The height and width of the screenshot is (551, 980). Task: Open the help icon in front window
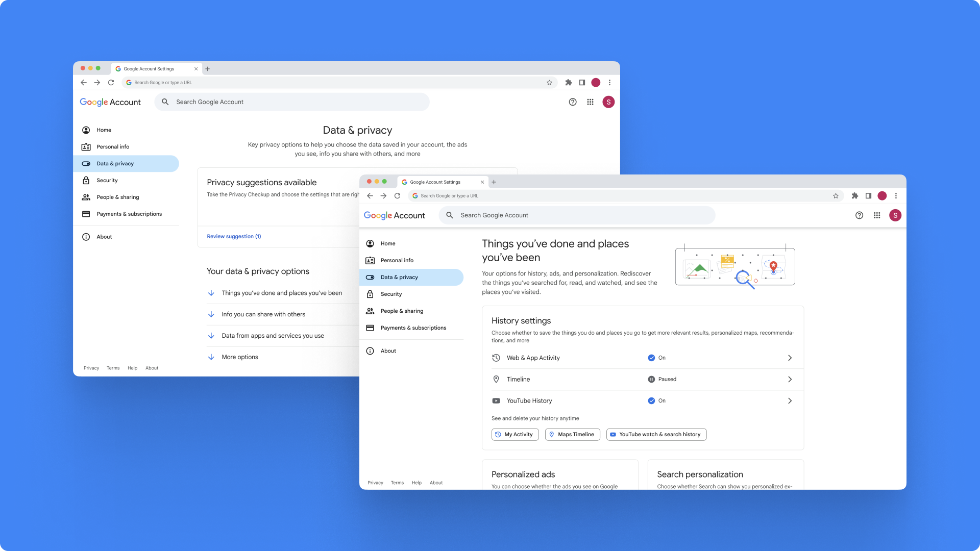(859, 215)
